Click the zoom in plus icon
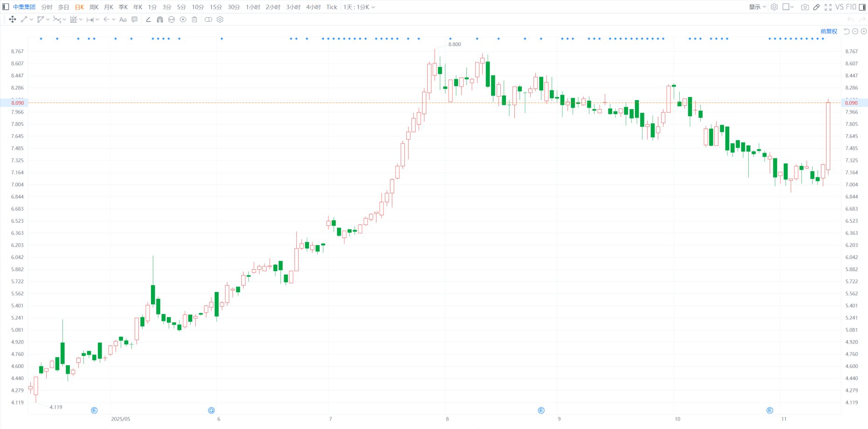 point(863,31)
